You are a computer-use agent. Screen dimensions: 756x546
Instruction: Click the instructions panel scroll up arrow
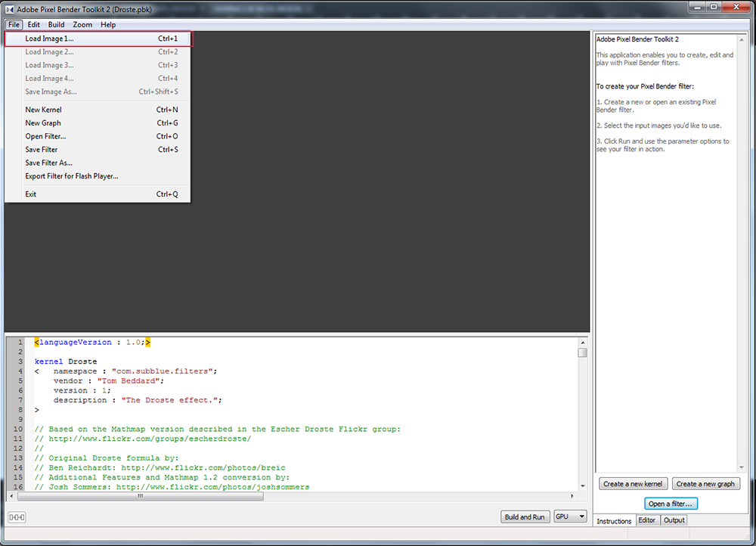point(742,40)
